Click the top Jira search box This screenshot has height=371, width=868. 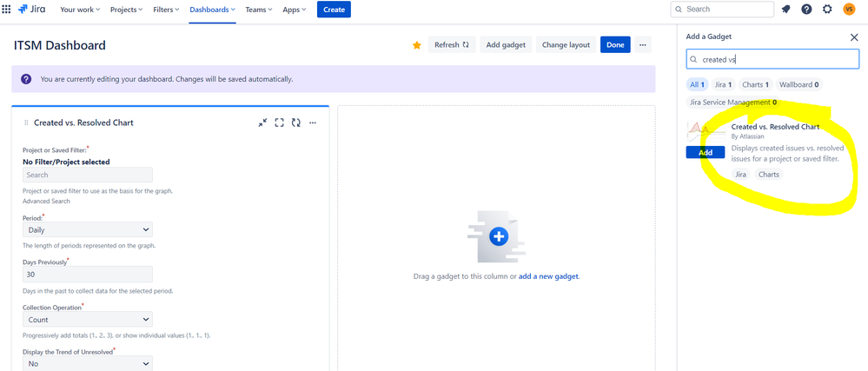coord(722,10)
